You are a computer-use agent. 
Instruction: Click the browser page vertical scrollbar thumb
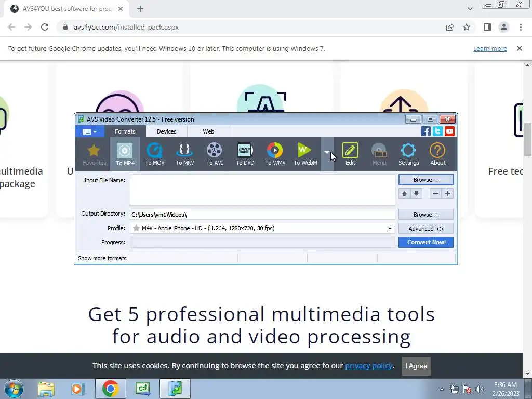tap(528, 139)
